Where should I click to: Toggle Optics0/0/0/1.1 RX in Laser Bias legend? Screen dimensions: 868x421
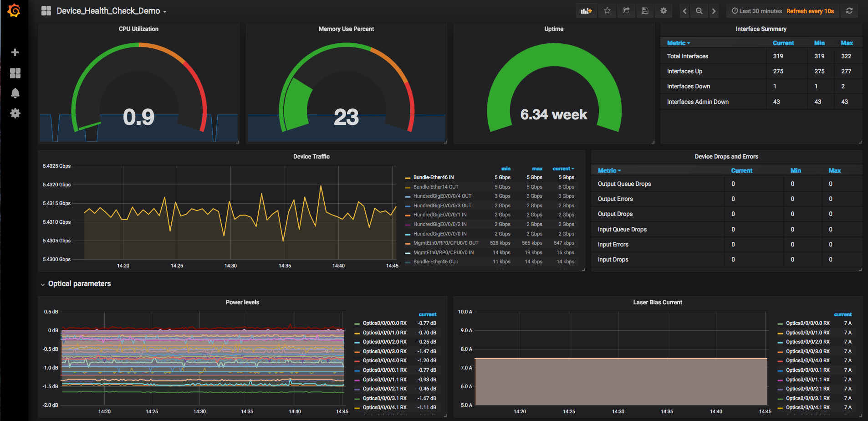click(x=807, y=380)
